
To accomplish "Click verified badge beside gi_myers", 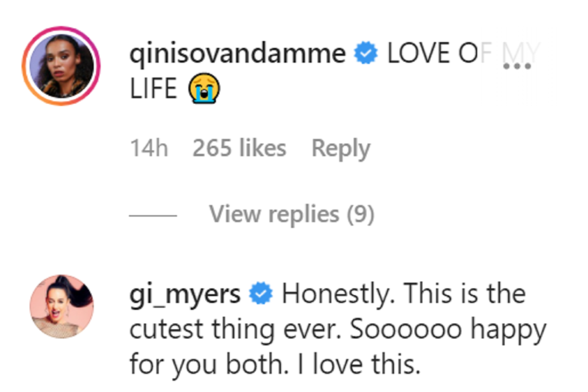I will (x=261, y=294).
